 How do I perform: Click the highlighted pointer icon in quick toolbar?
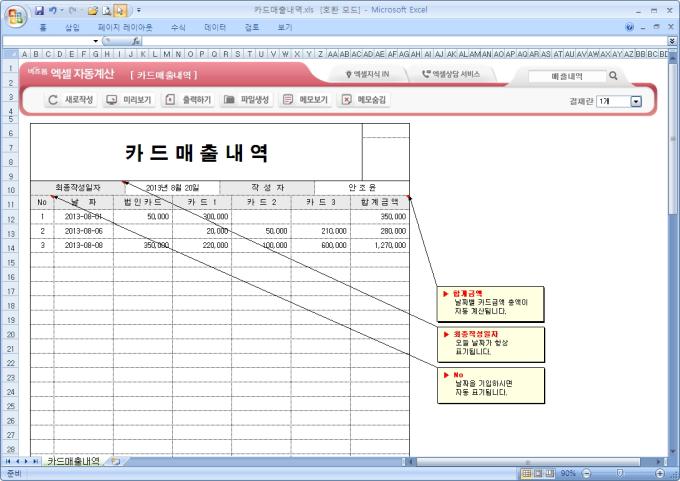coord(121,10)
